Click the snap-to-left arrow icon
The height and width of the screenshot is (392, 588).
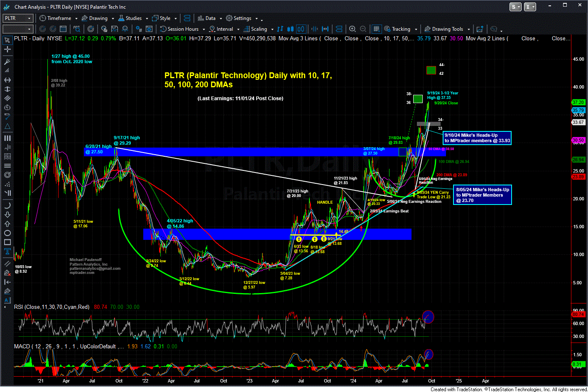(x=7, y=282)
